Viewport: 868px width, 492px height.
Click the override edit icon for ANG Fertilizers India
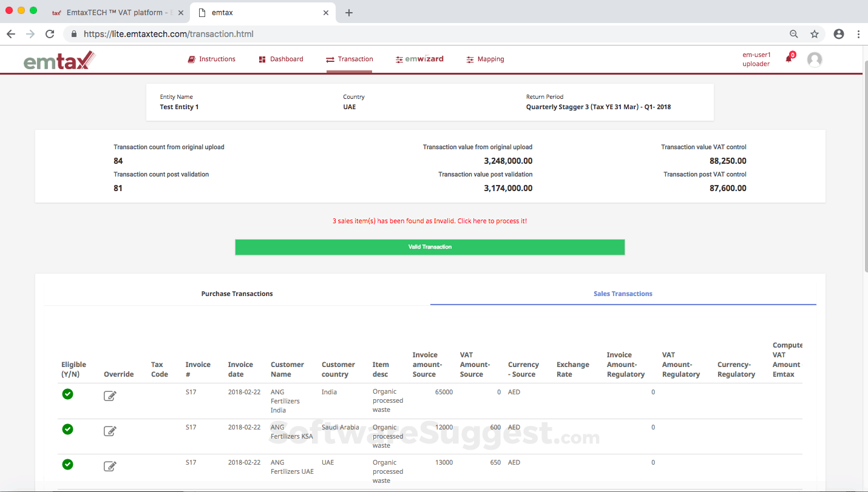pos(110,396)
